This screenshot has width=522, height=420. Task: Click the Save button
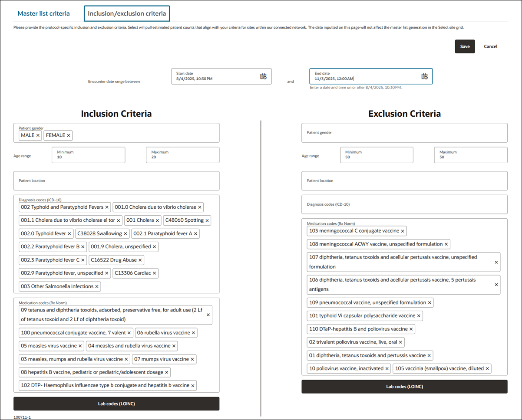[x=465, y=46]
